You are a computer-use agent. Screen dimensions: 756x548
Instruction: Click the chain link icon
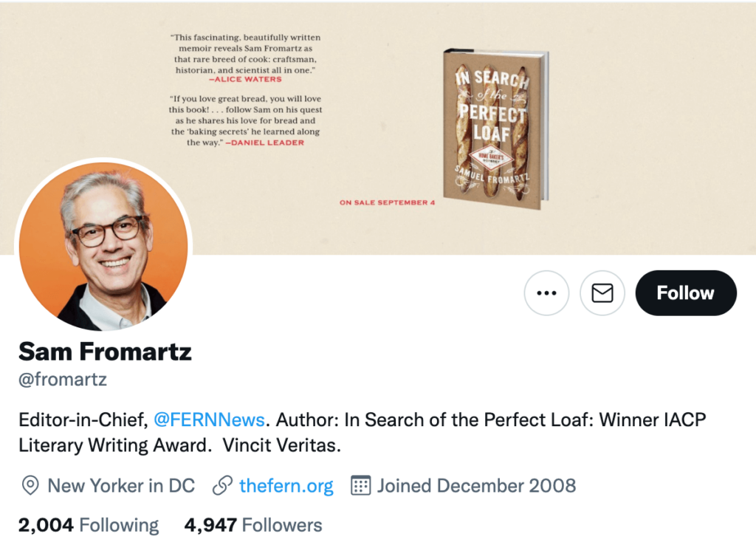point(222,485)
